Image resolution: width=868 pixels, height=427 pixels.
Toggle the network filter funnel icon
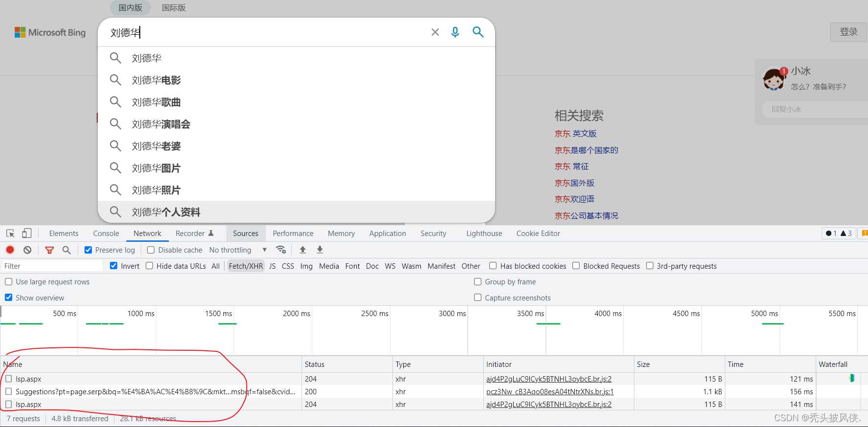coord(49,250)
